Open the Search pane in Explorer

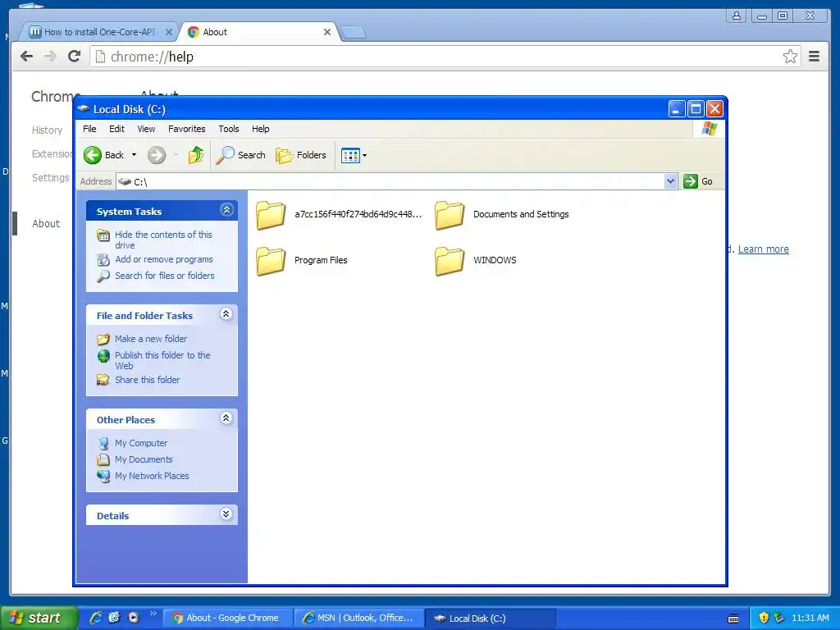240,155
